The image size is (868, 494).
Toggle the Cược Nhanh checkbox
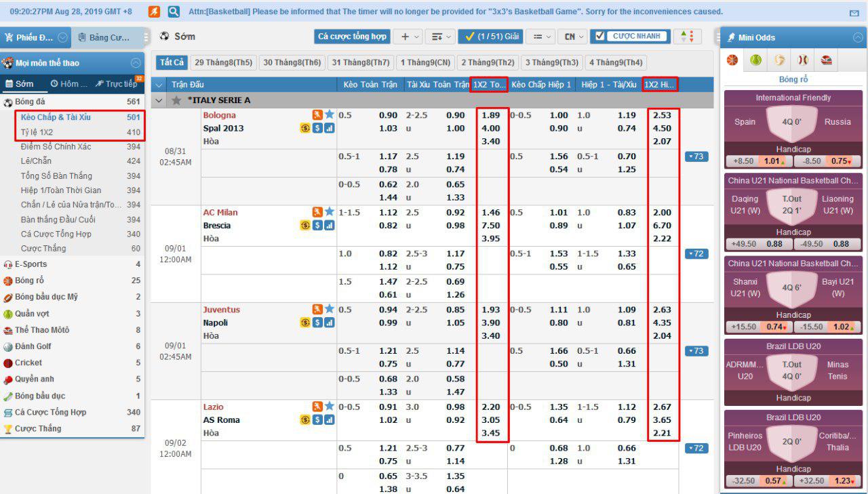[x=599, y=36]
